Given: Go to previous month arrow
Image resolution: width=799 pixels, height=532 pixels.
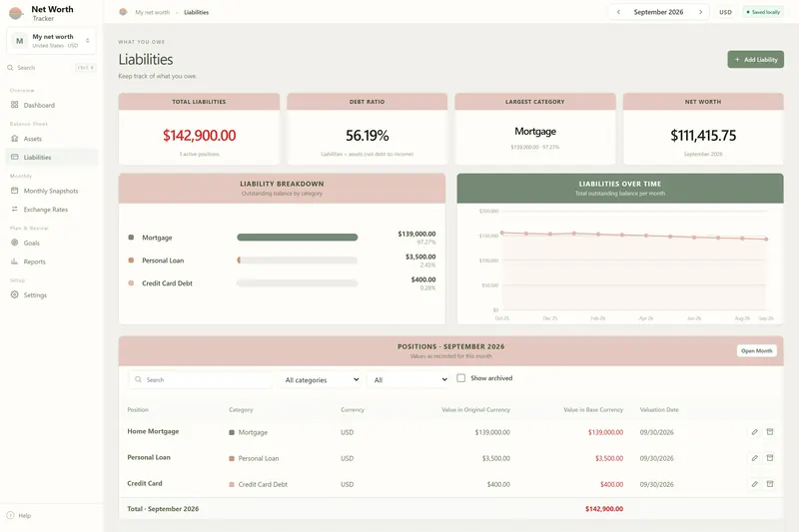Looking at the screenshot, I should (x=618, y=12).
